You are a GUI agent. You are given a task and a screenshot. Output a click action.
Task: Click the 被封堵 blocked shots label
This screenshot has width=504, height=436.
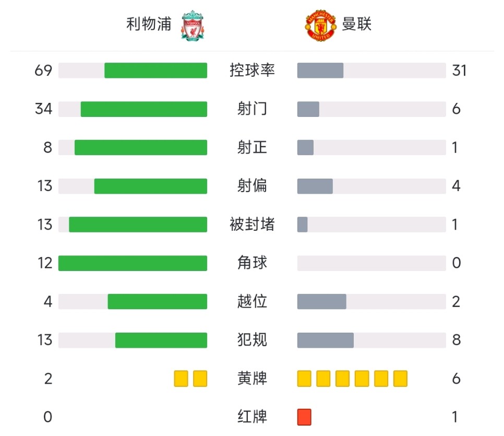pos(252,225)
